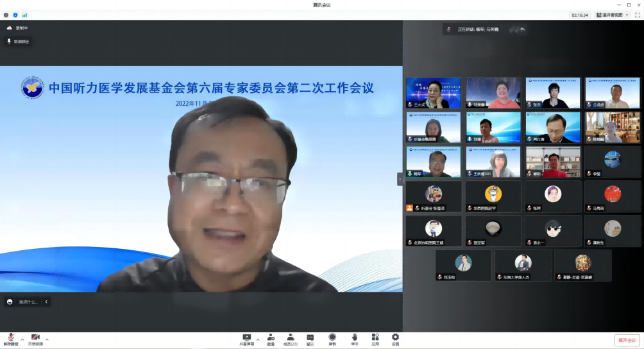
Task: Click the meeting info icon at top-left
Action: pos(6,15)
